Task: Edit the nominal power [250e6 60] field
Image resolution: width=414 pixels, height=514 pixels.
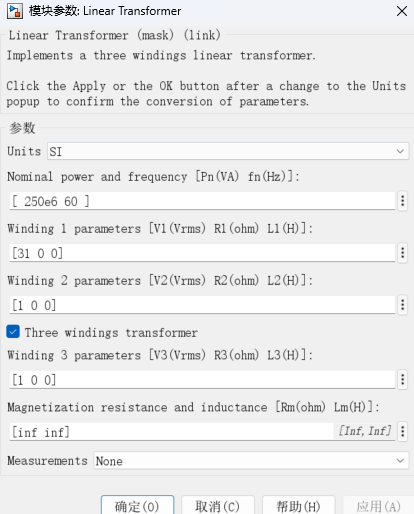Action: (x=202, y=201)
